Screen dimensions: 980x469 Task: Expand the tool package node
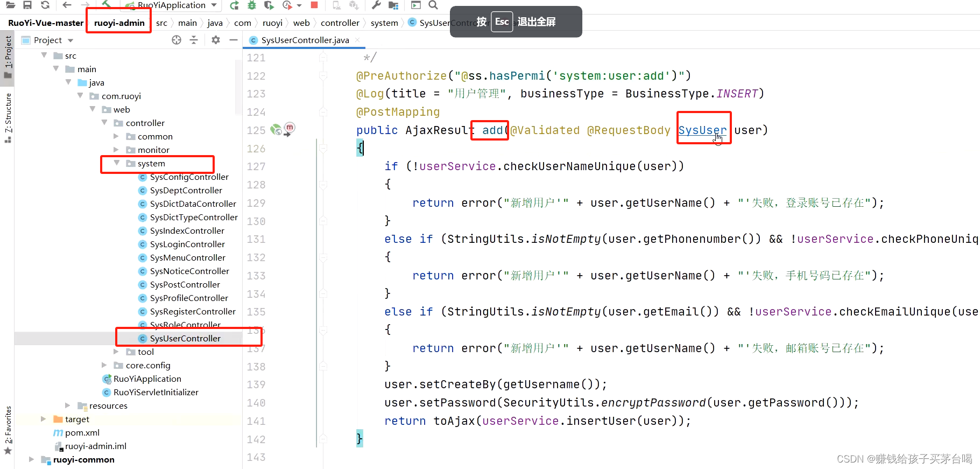116,351
